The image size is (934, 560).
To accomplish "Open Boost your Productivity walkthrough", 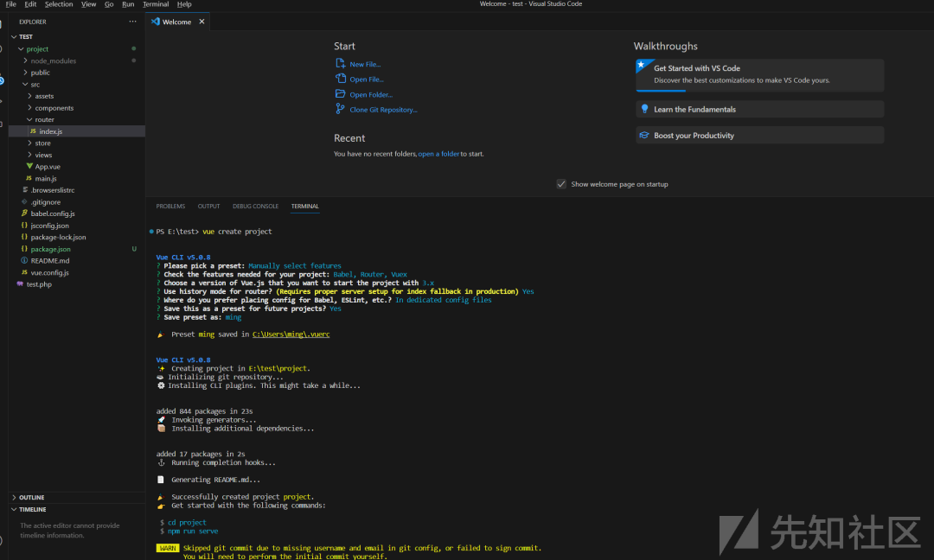I will click(760, 135).
